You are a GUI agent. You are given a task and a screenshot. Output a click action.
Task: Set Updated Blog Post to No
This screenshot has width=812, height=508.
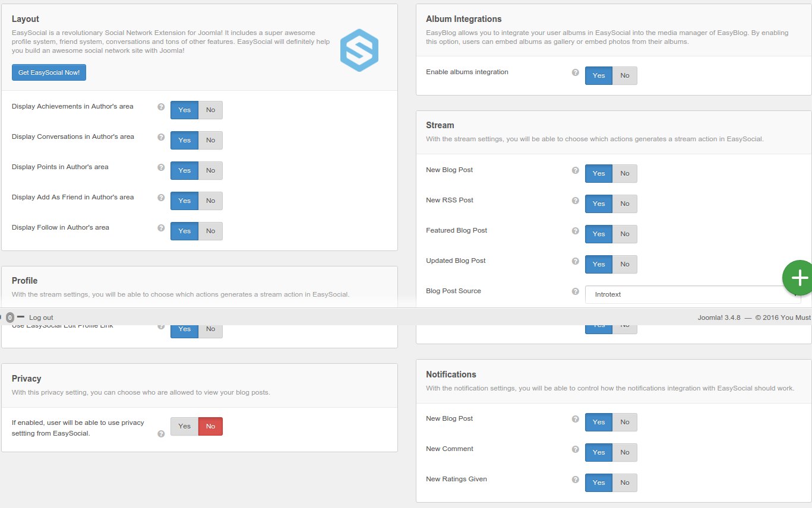pyautogui.click(x=625, y=264)
